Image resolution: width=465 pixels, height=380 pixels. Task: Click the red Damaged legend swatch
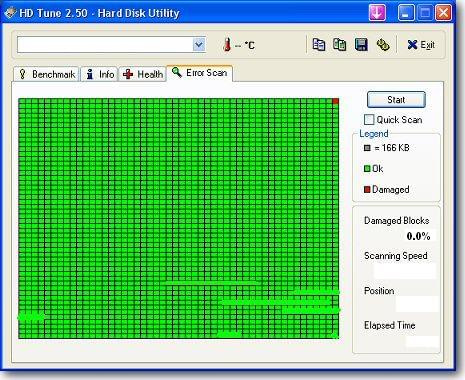pos(367,189)
